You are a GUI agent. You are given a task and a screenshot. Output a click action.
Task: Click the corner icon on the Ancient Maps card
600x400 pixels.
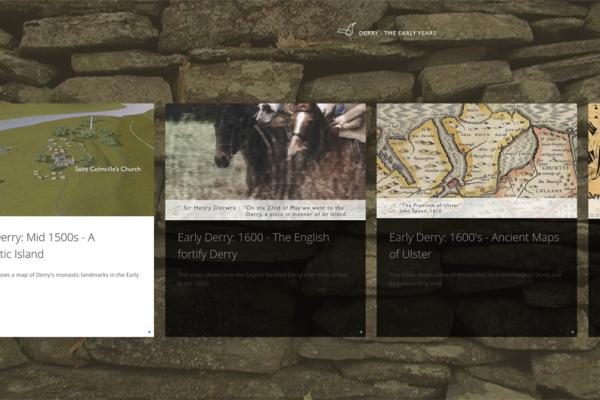573,331
